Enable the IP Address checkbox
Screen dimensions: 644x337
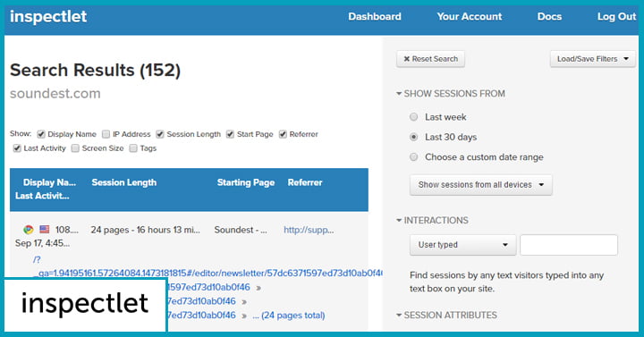click(x=106, y=134)
